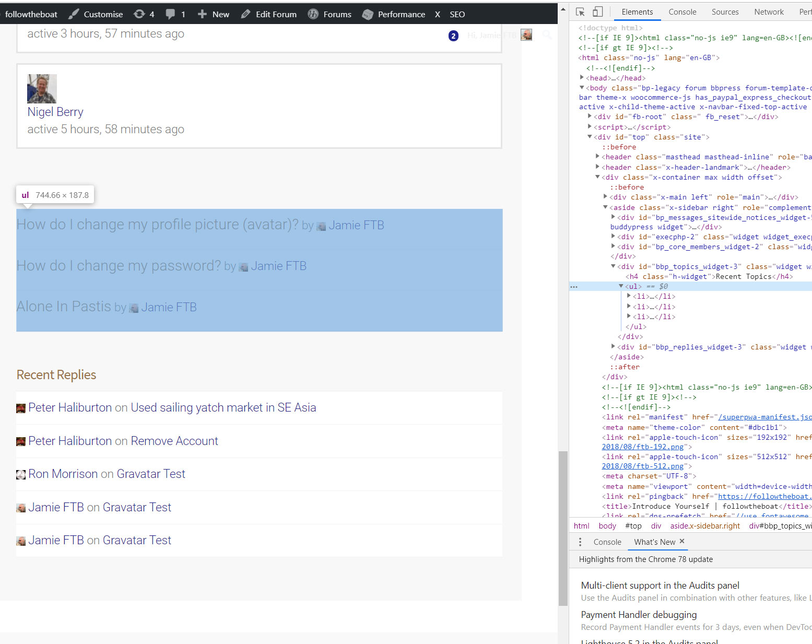Click the X theme item in admin bar
Viewport: 812px width, 644px height.
coord(438,14)
